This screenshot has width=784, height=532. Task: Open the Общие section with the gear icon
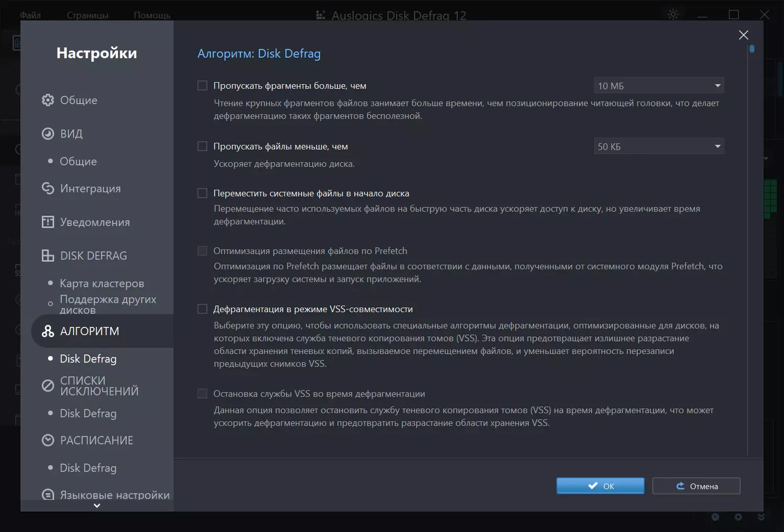48,100
